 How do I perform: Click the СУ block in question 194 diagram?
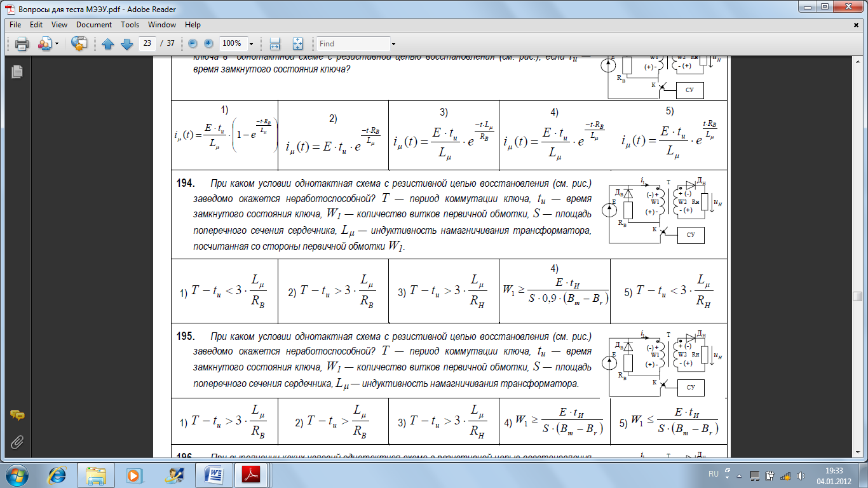pos(690,235)
